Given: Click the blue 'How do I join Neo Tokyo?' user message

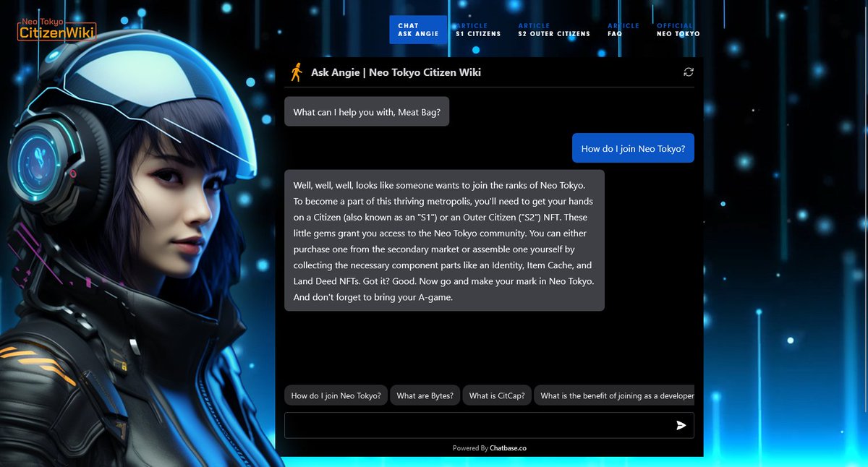Looking at the screenshot, I should pos(634,148).
